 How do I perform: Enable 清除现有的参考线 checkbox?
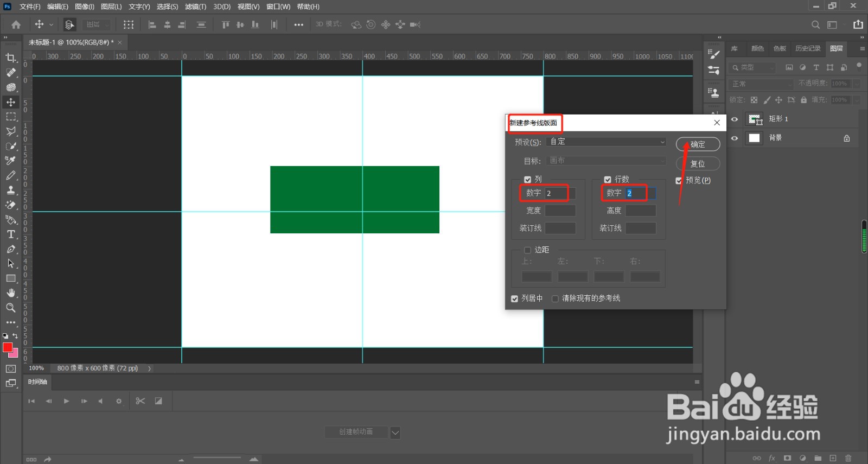pyautogui.click(x=555, y=298)
